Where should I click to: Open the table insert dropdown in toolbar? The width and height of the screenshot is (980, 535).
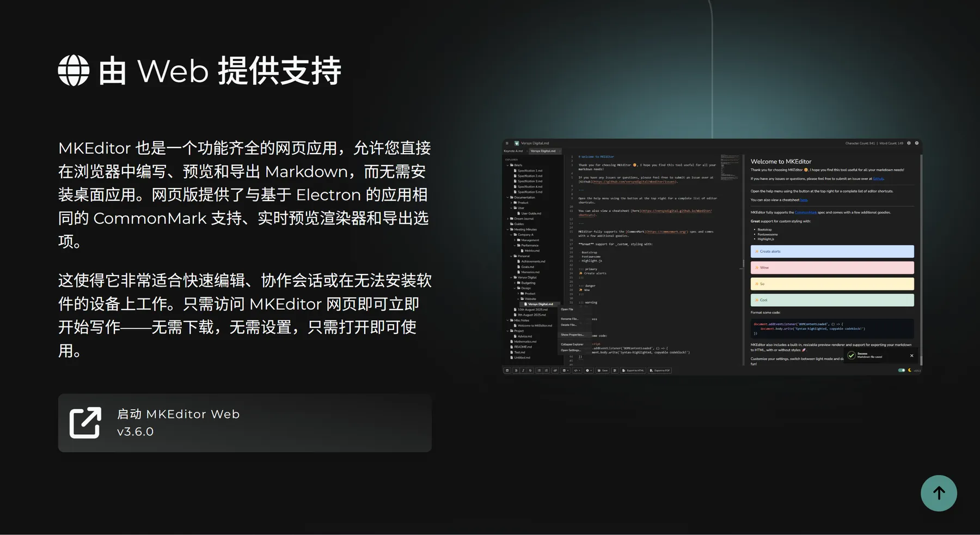tap(565, 370)
